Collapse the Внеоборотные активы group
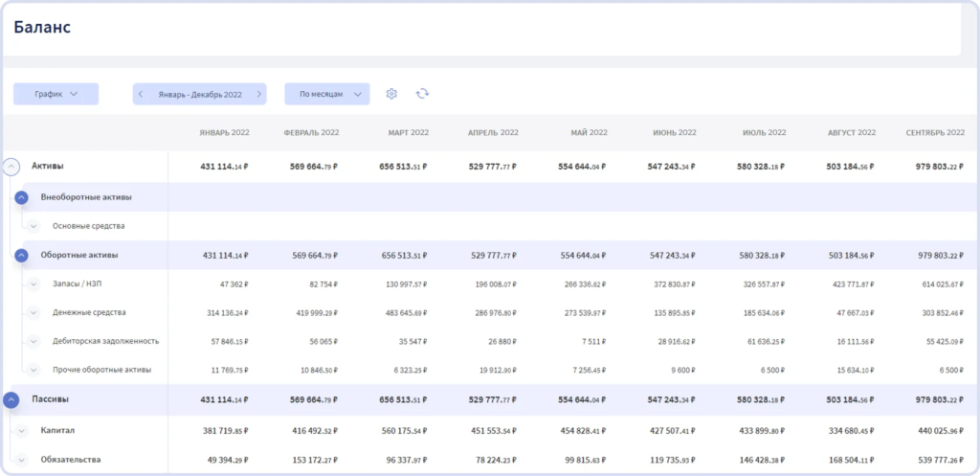This screenshot has width=980, height=476. pos(21,197)
